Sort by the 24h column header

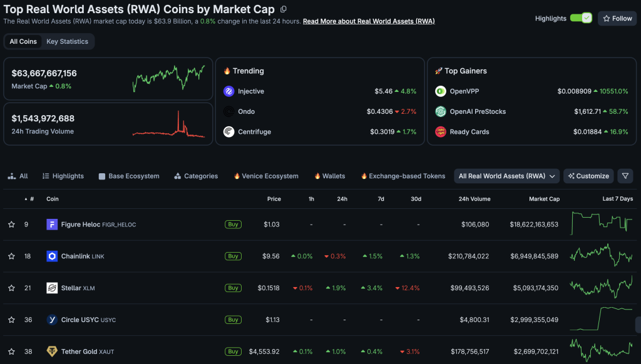click(x=342, y=199)
